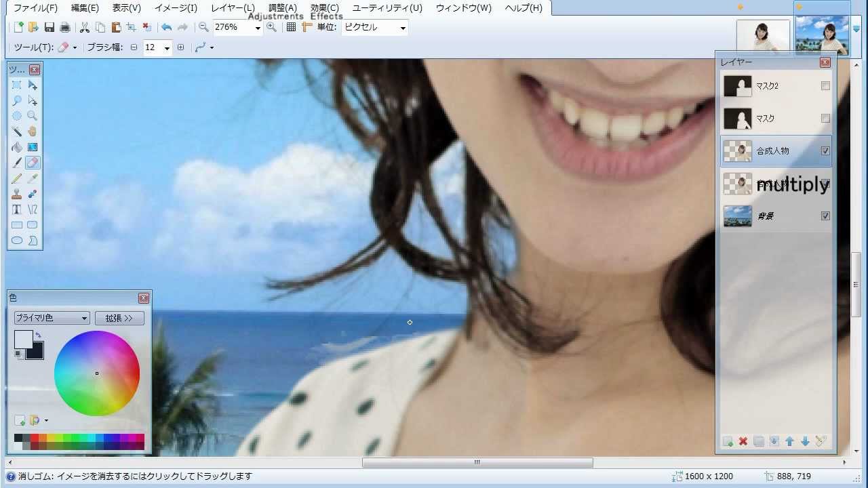Delete layer with red X icon
The width and height of the screenshot is (868, 488).
click(x=743, y=441)
